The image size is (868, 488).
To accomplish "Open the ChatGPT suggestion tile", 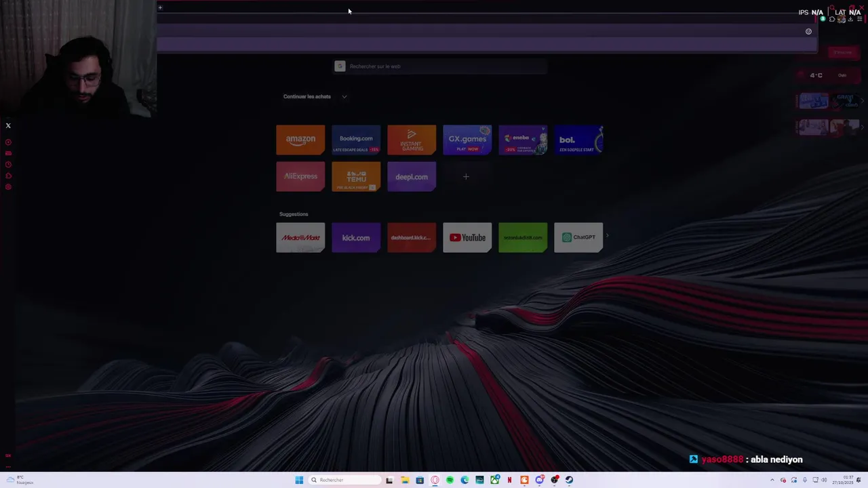I will click(578, 237).
